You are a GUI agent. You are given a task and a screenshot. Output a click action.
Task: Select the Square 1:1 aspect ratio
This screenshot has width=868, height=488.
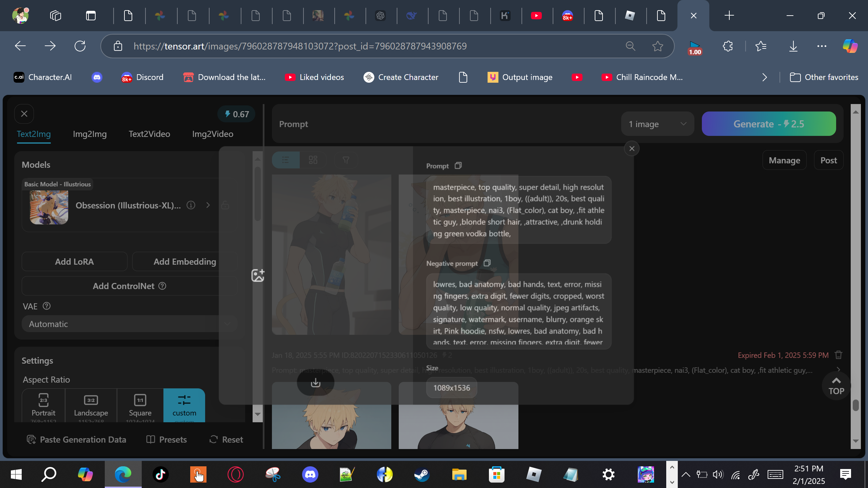(140, 405)
